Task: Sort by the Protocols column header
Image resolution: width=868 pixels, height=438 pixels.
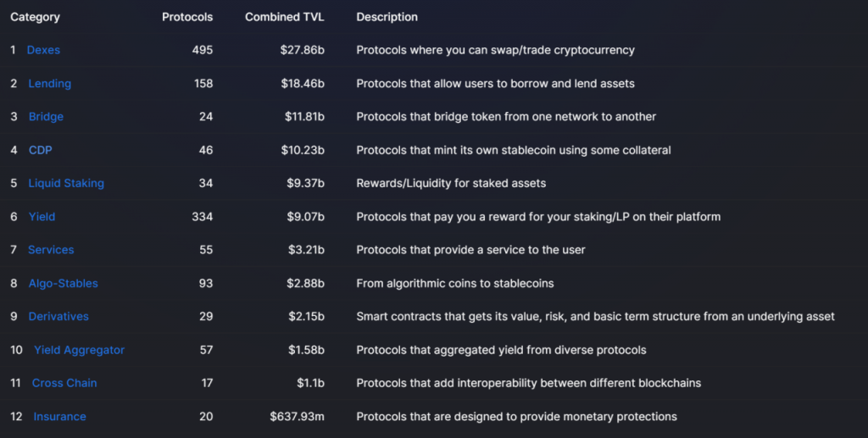Action: click(187, 17)
